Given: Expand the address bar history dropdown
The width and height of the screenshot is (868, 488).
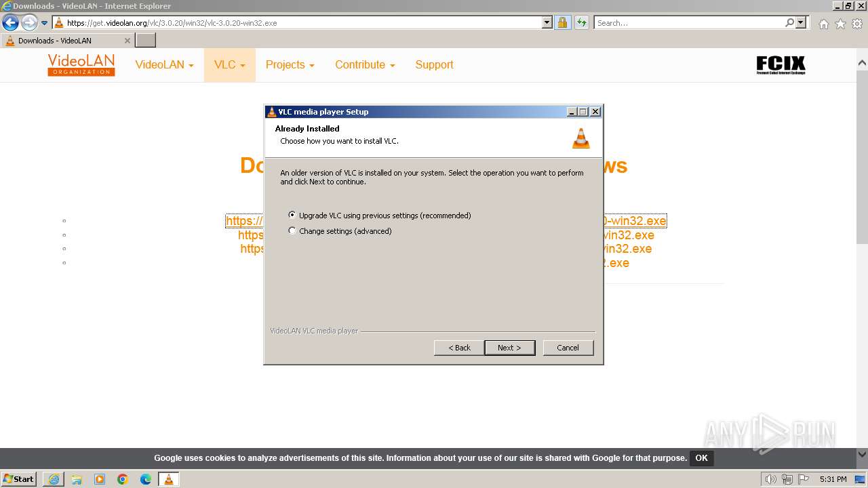Looking at the screenshot, I should (547, 23).
